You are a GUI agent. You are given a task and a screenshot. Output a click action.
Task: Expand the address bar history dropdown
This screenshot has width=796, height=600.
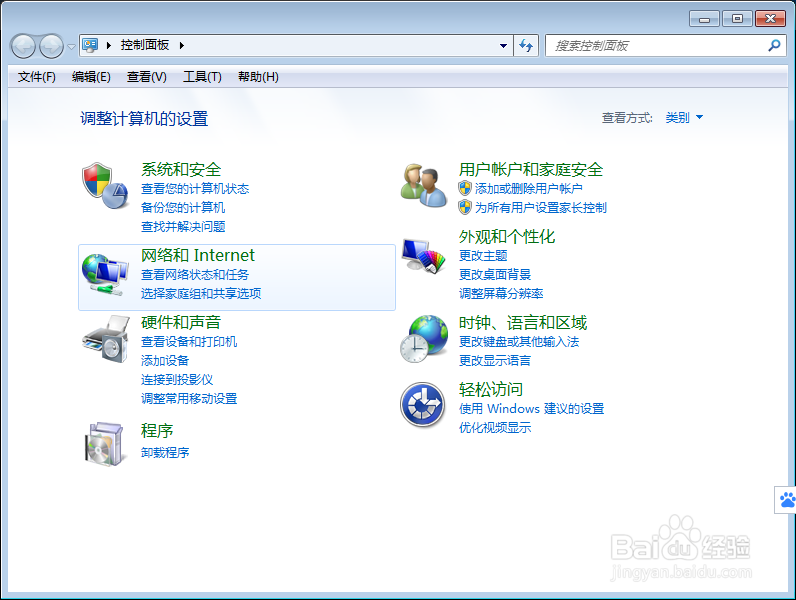[x=503, y=46]
